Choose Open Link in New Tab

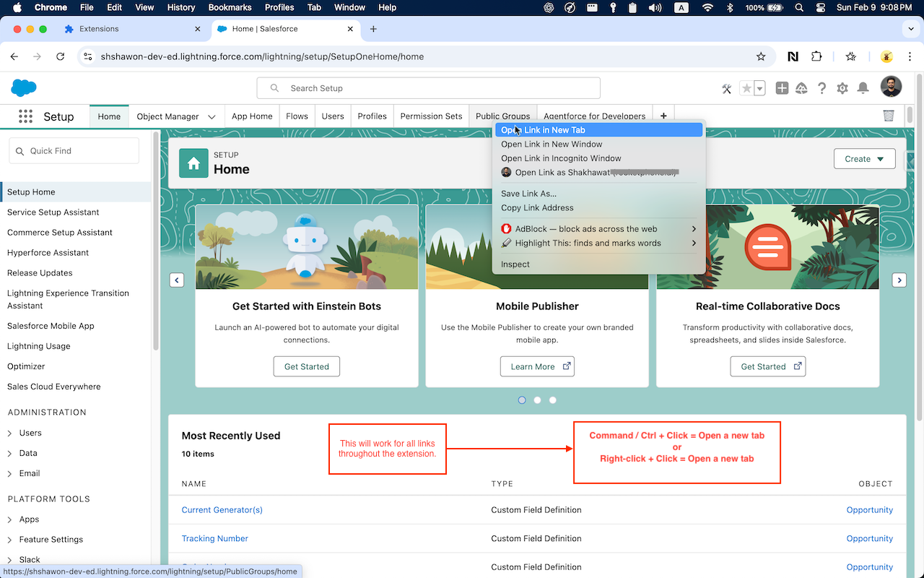pos(598,130)
